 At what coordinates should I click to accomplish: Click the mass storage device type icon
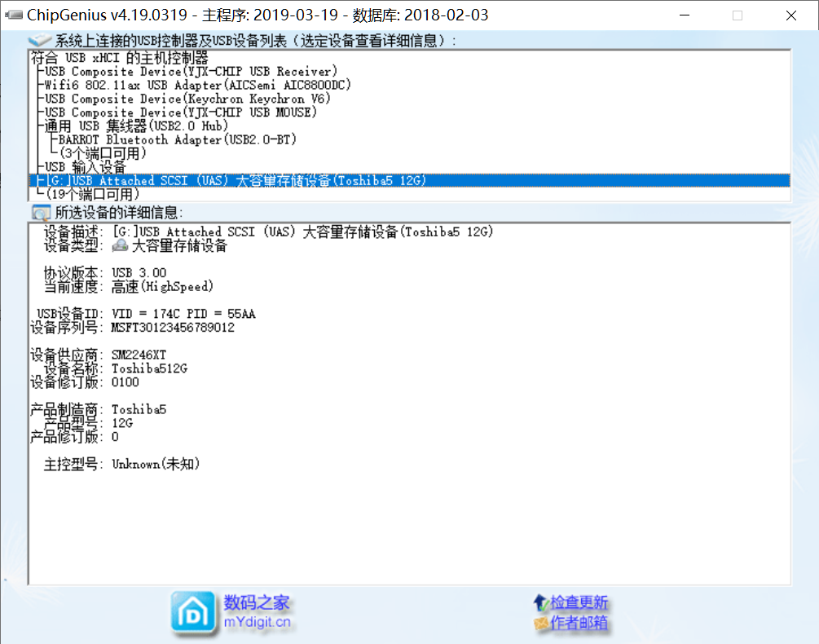click(x=120, y=245)
